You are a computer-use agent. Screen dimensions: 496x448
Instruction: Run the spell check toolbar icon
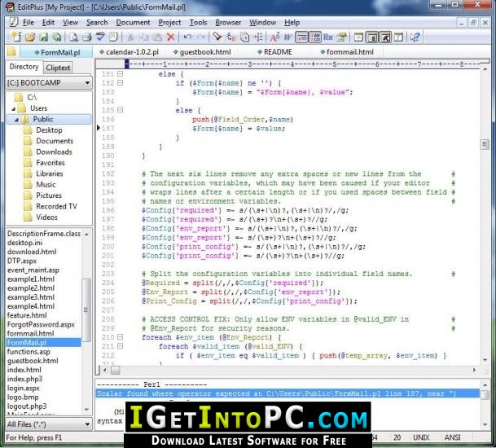[x=101, y=37]
